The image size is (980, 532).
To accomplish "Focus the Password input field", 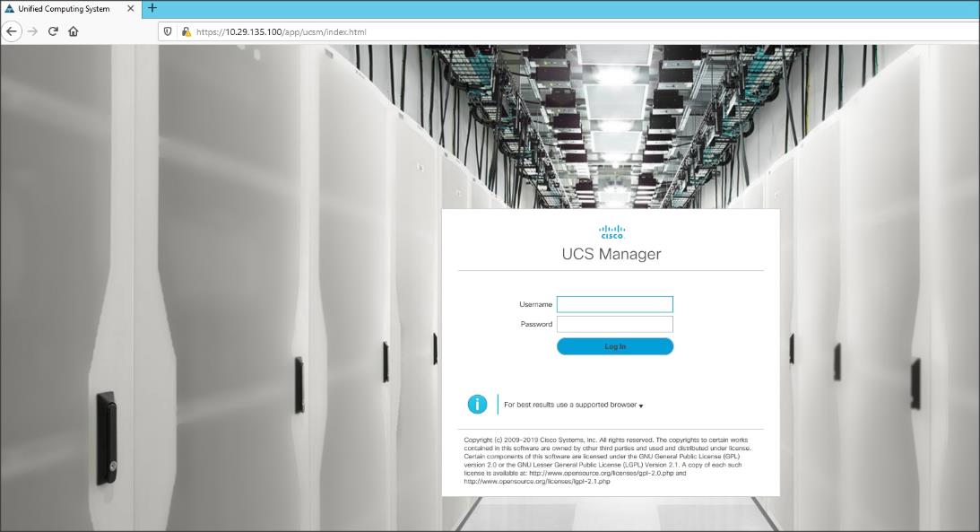I will click(x=615, y=324).
